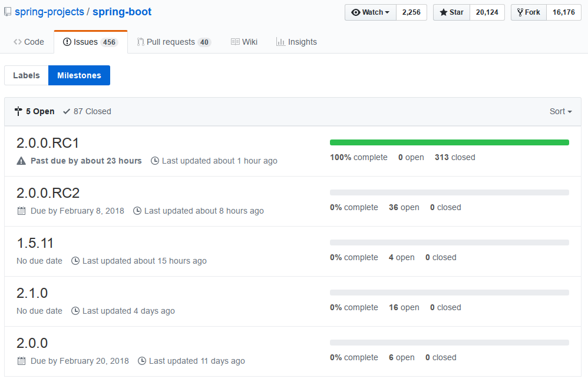Viewport: 588px width, 382px height.
Task: View the 20,124 stargazers count
Action: pos(487,12)
